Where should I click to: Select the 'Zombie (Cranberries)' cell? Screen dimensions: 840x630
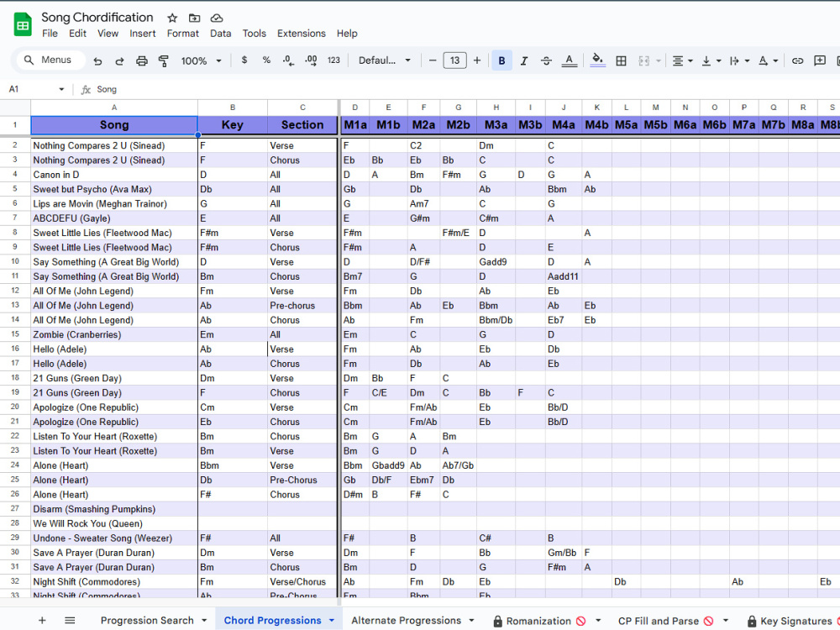[114, 334]
